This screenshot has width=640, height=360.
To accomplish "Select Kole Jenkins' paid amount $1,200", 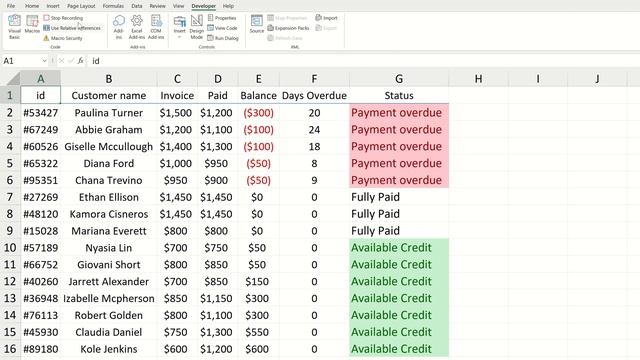I will pos(218,349).
